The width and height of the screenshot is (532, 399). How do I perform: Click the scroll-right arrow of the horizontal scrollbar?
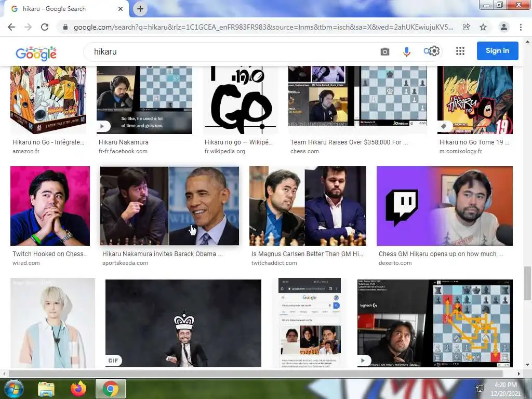pos(519,374)
